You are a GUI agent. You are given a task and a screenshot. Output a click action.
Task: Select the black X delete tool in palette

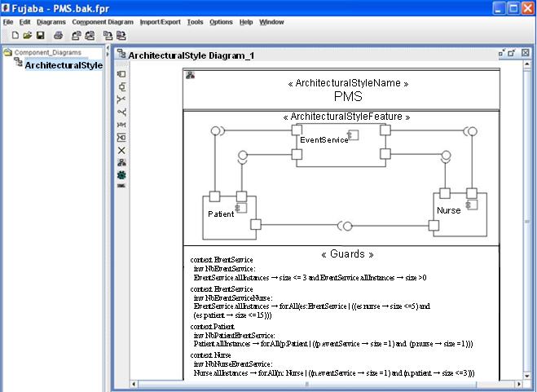[x=121, y=150]
